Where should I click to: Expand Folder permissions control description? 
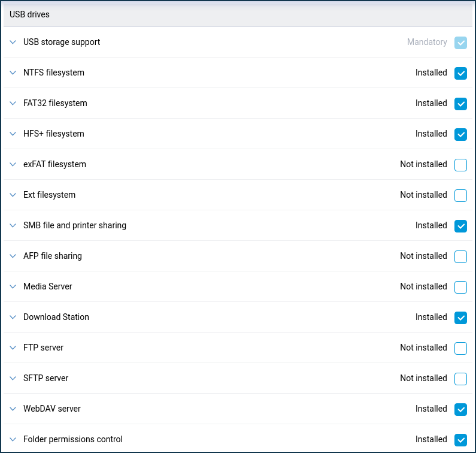13,440
